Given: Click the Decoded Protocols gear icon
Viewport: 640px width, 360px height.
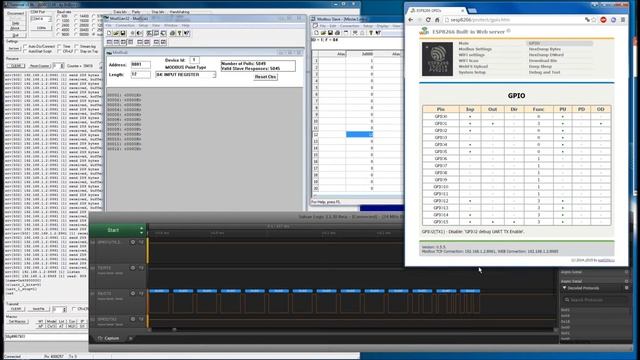Looking at the screenshot, I should click(x=627, y=288).
